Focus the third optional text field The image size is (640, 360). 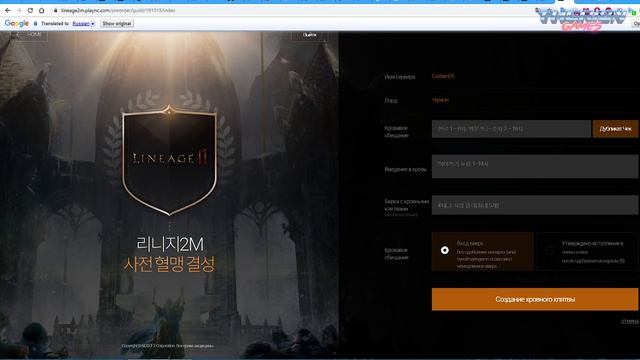(x=535, y=205)
